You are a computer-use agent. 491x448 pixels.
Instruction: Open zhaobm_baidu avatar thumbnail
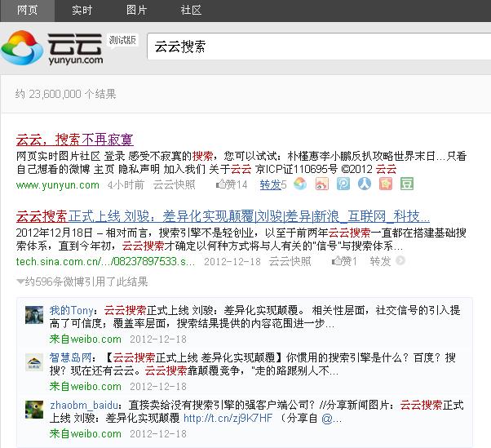tap(34, 409)
